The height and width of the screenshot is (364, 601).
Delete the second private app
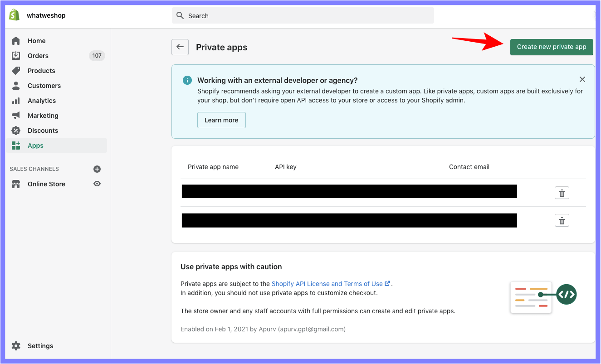[x=562, y=220]
